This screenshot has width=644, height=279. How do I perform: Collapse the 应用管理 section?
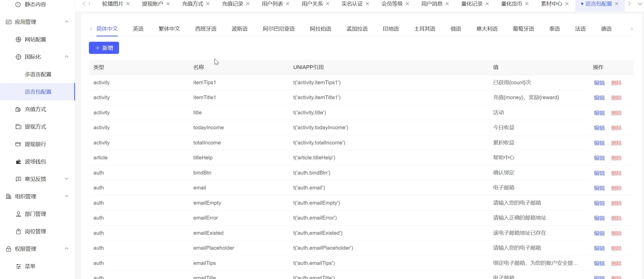pos(67,22)
